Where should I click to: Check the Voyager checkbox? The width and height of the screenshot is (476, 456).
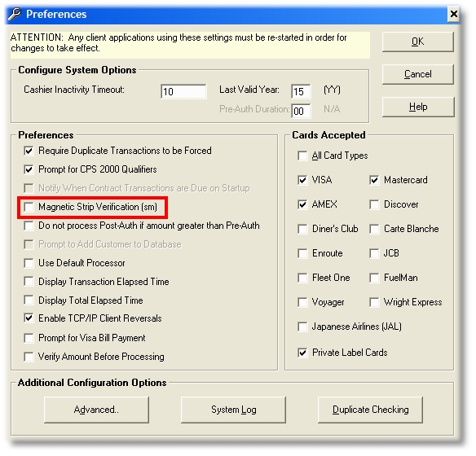(302, 302)
